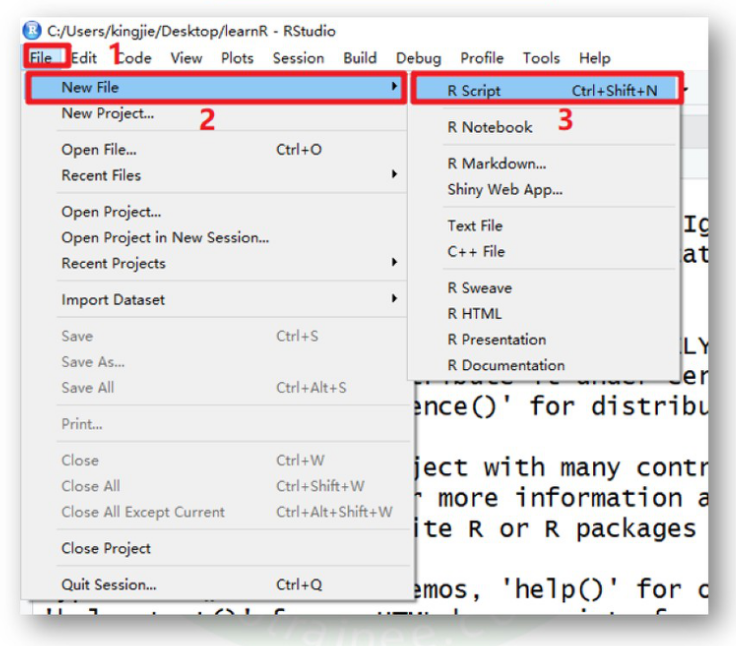
Task: Create a new R Script
Action: 547,90
